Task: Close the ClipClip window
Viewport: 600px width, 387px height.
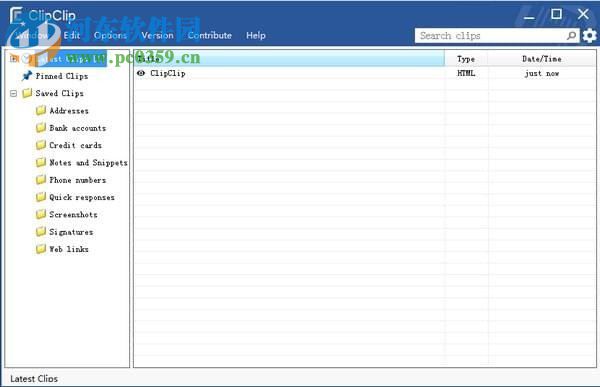Action: pyautogui.click(x=583, y=14)
